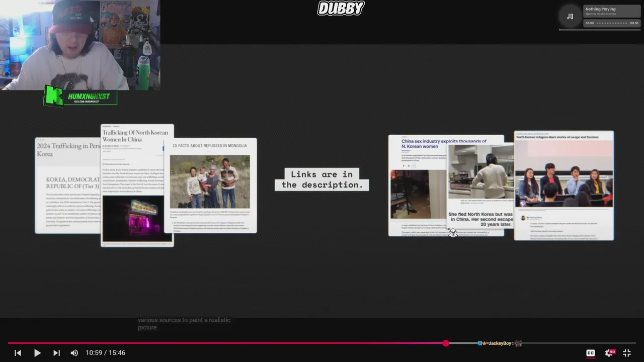Open China sex industry exploits article card
The height and width of the screenshot is (362, 644).
click(x=418, y=185)
